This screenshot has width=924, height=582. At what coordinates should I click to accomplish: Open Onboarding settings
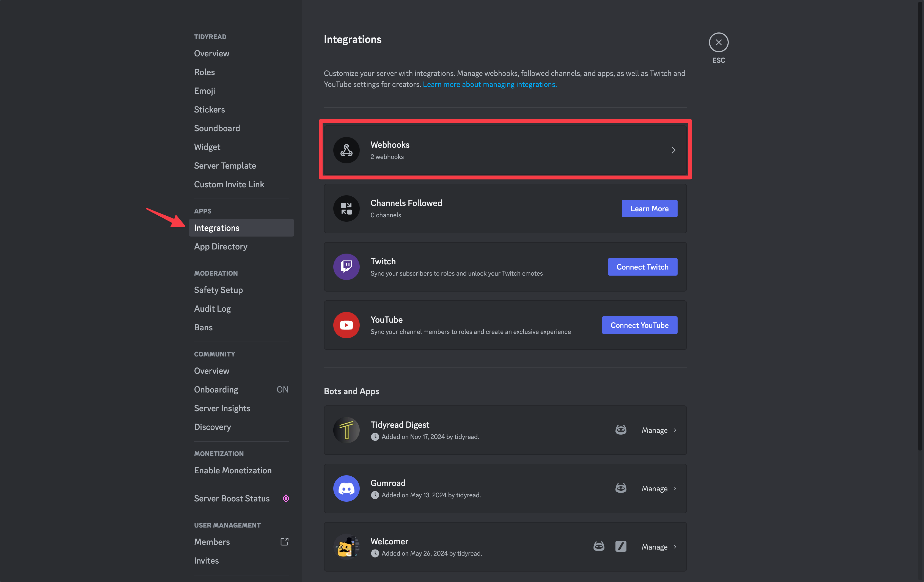click(241, 390)
